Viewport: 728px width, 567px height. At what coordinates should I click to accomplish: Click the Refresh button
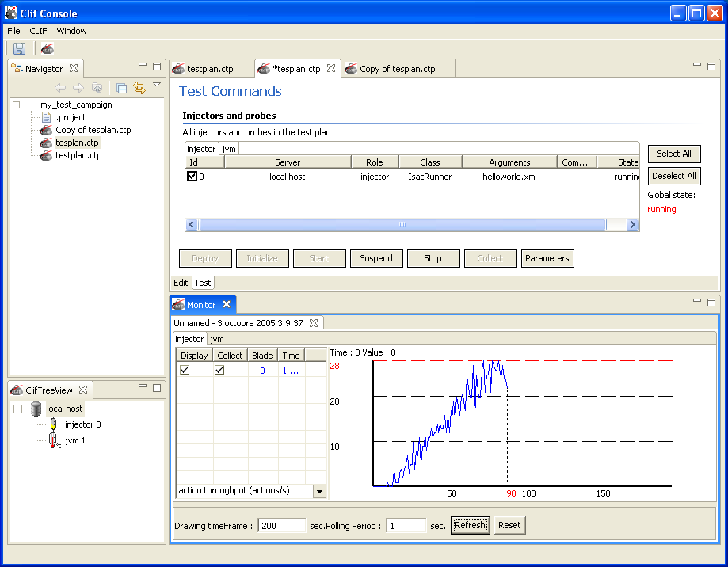click(x=470, y=526)
